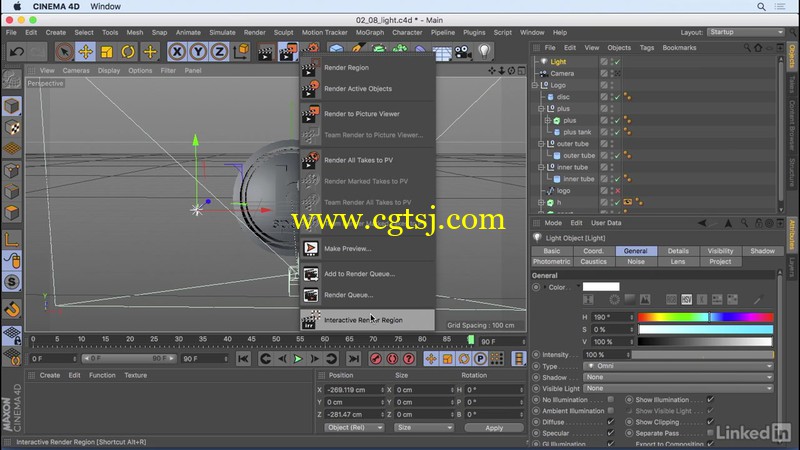Choose Add to Render Queue...
800x450 pixels.
click(x=360, y=274)
